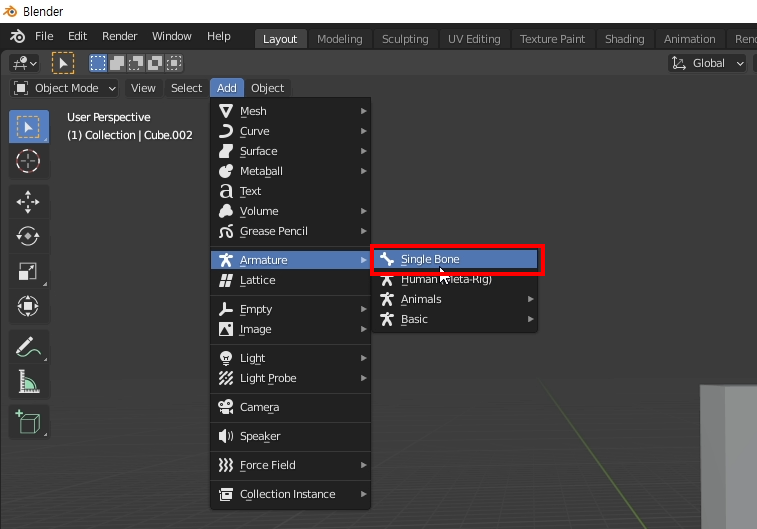
Task: Click the transform orientation axes icon
Action: 679,63
